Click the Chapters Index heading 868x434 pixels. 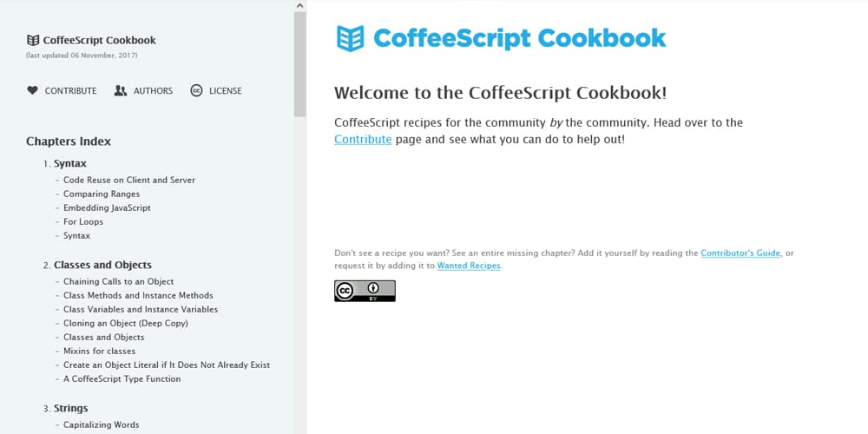pos(69,141)
